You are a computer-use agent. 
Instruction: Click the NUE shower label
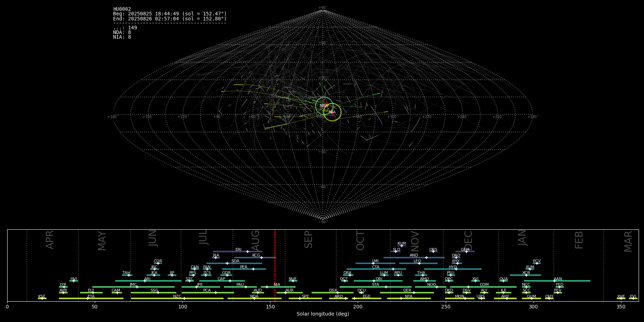click(293, 279)
